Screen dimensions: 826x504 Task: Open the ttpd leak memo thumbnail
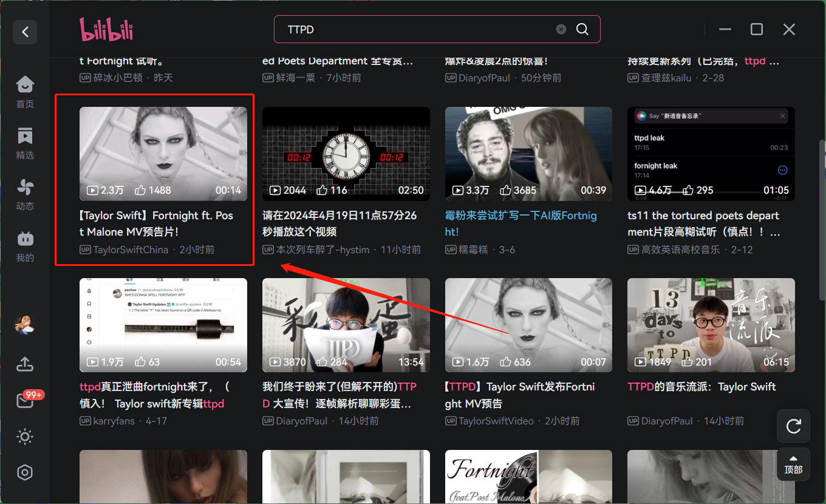[711, 154]
